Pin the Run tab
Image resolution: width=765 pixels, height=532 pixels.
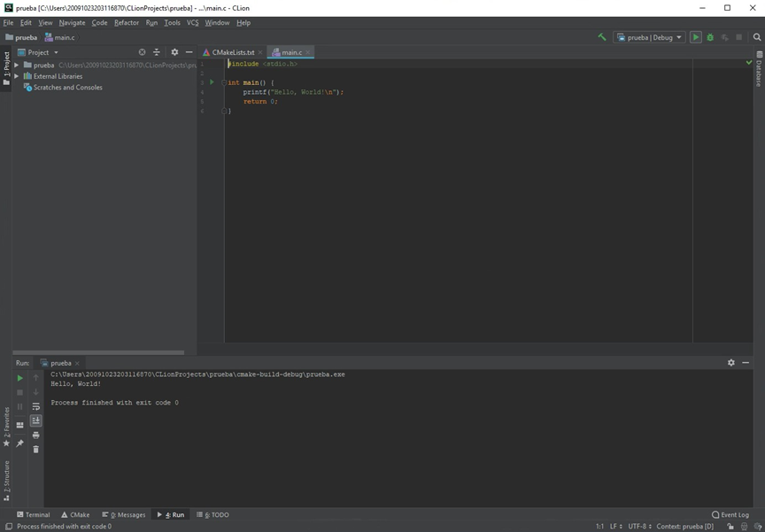point(20,443)
